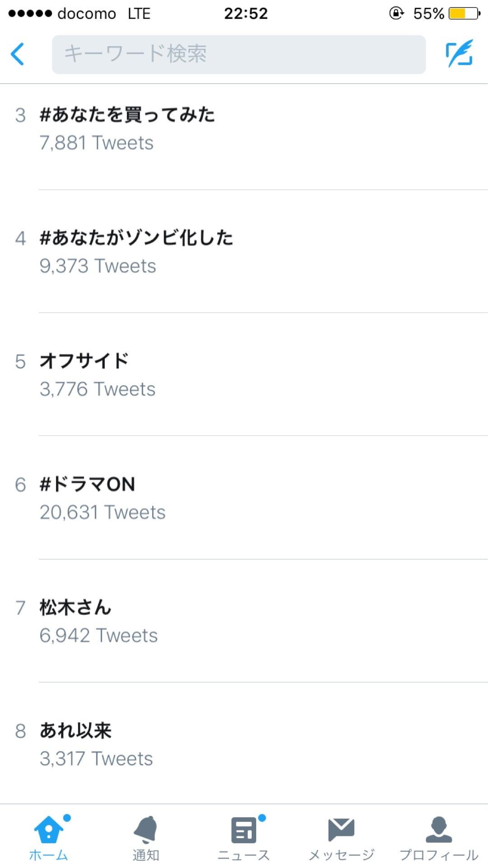The height and width of the screenshot is (868, 488).
Task: Tap the profile person icon
Action: [x=439, y=830]
